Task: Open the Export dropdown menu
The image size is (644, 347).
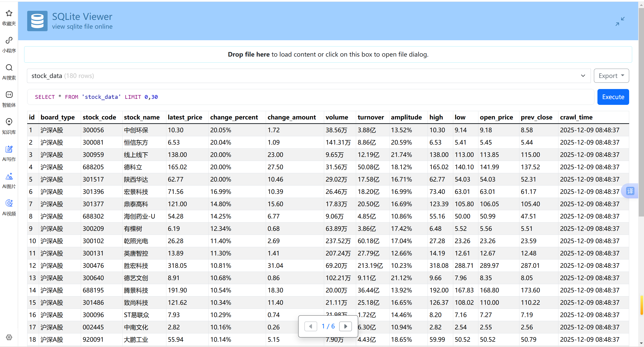Action: [x=611, y=76]
